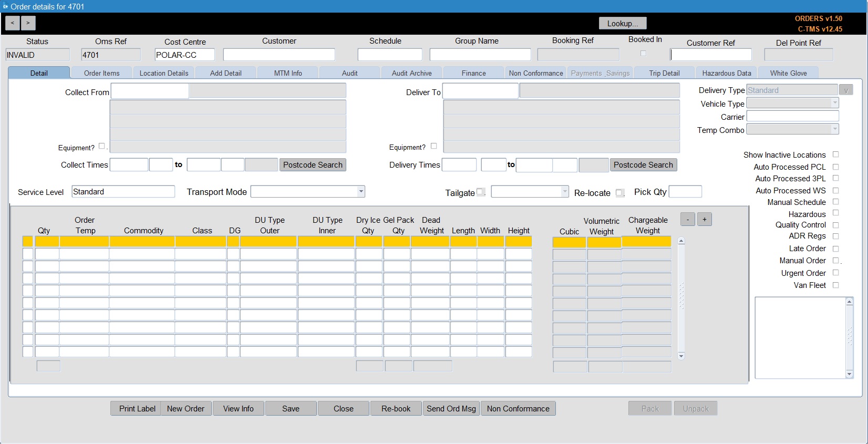Click into the Schedule field

click(390, 55)
